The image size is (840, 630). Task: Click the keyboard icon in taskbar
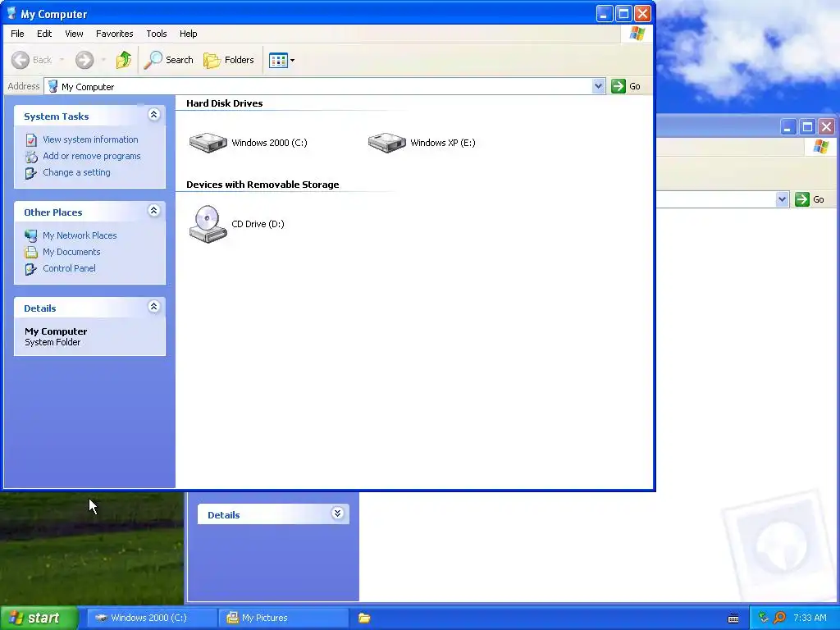click(x=733, y=619)
